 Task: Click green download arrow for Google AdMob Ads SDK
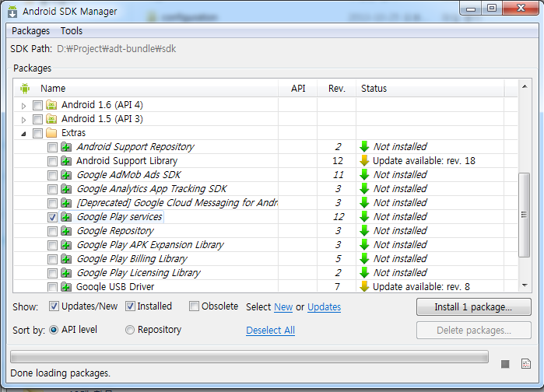[364, 175]
